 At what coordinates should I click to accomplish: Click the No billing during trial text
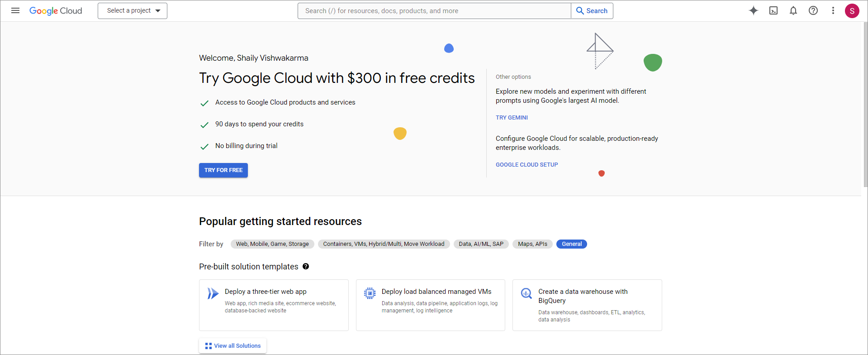coord(247,146)
